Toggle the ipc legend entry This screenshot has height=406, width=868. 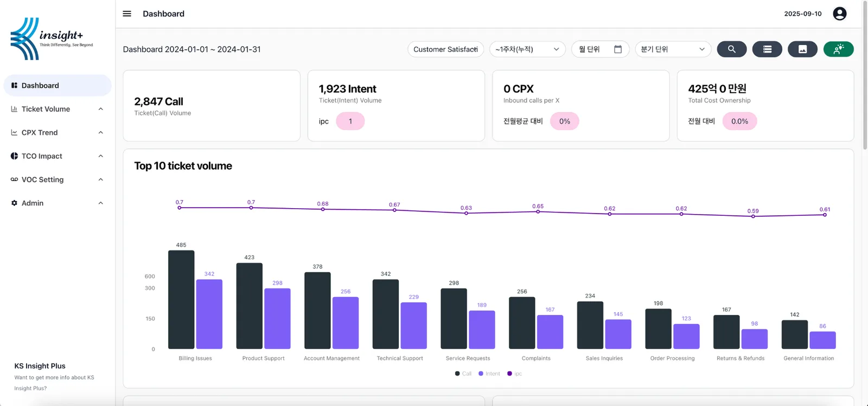pyautogui.click(x=514, y=373)
